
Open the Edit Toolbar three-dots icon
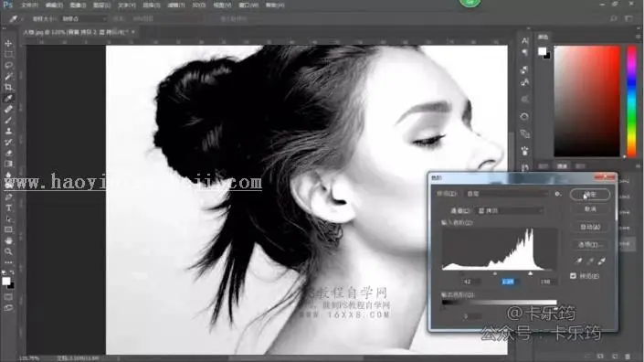[8, 262]
